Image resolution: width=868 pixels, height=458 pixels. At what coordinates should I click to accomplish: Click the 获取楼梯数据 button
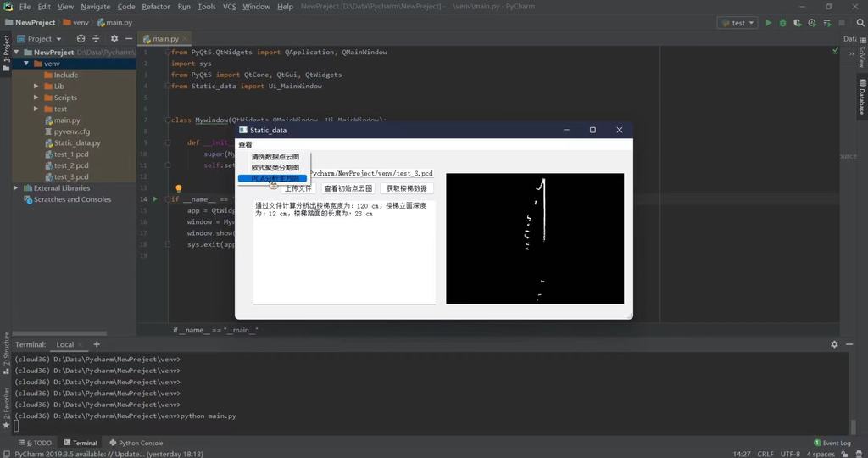[407, 188]
